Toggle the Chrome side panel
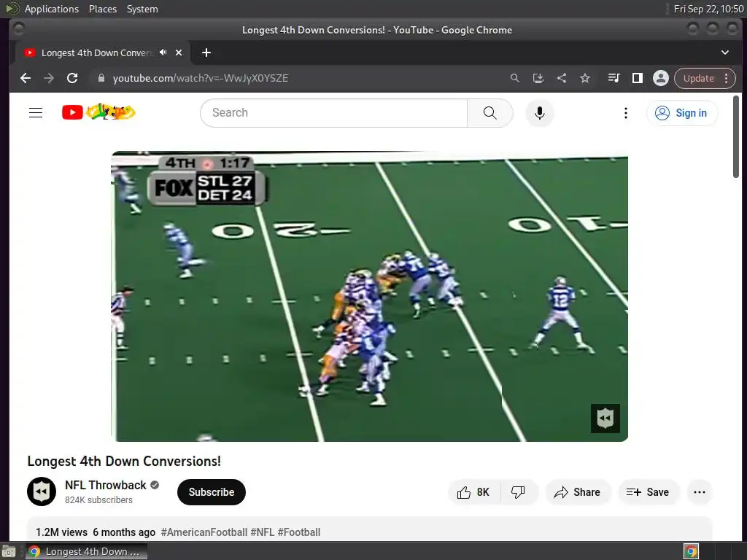 638,78
